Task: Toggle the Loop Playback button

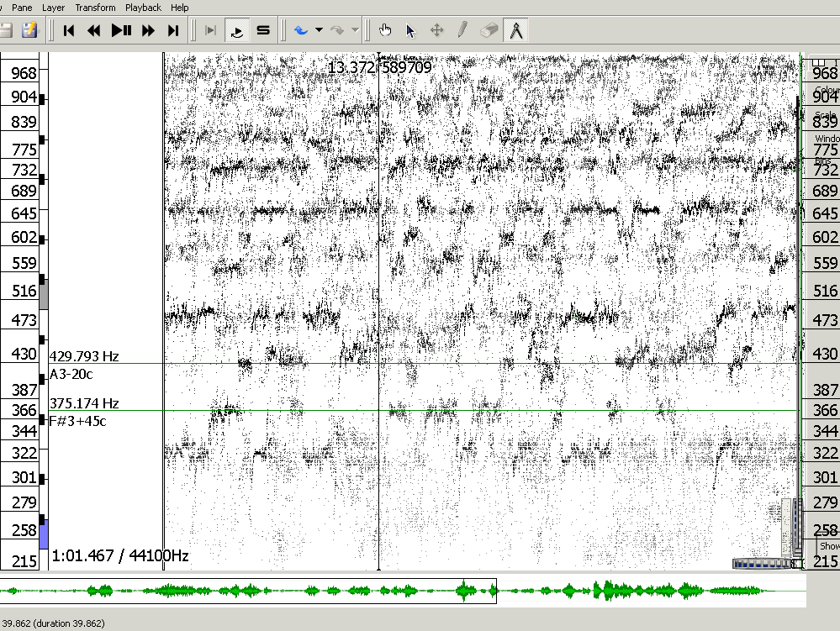Action: click(x=237, y=31)
